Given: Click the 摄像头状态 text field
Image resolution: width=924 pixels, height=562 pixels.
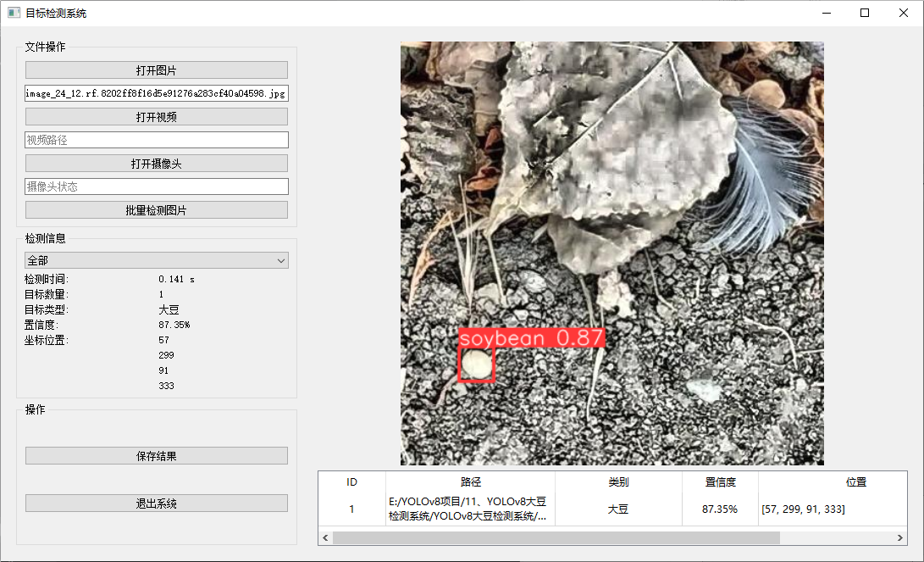Looking at the screenshot, I should click(156, 186).
